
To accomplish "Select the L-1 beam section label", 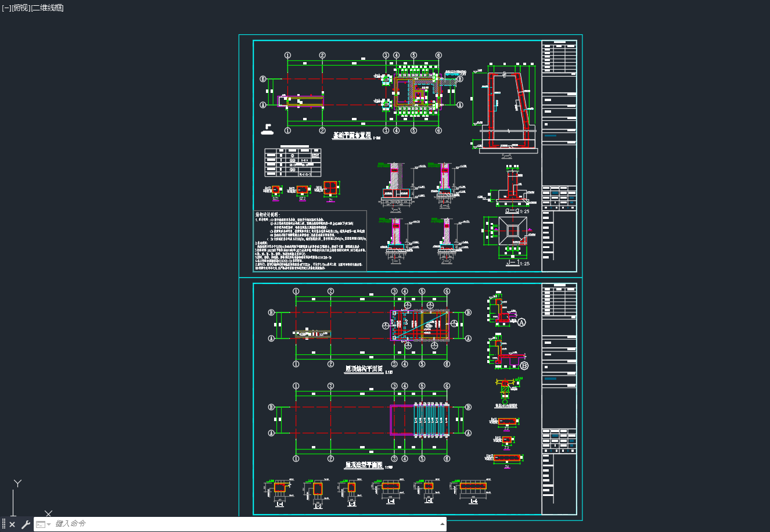I will tap(280, 504).
